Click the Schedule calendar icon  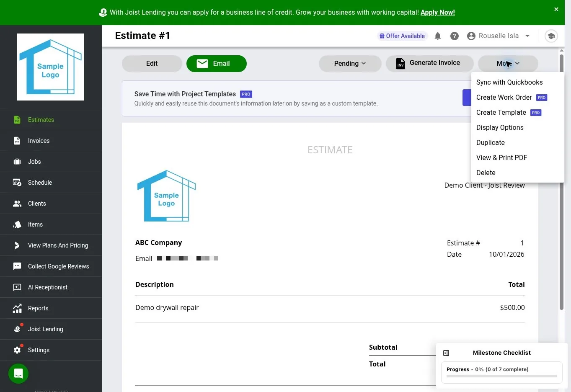coord(17,183)
